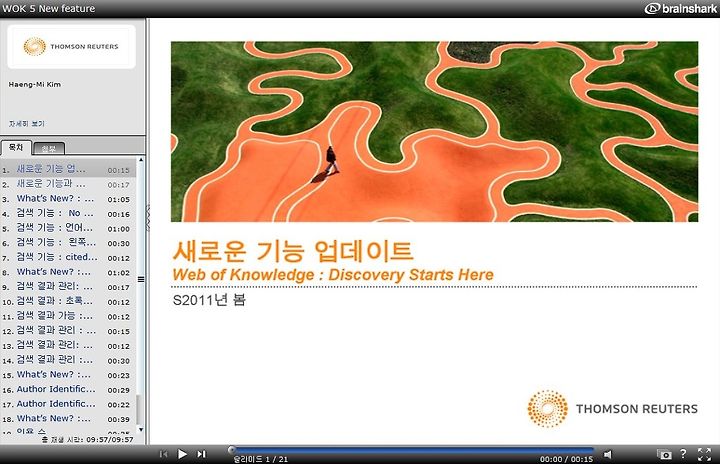This screenshot has height=464, width=720.
Task: Click subtitle Web of Knowledge : Discovery Starts Here
Action: (x=333, y=275)
